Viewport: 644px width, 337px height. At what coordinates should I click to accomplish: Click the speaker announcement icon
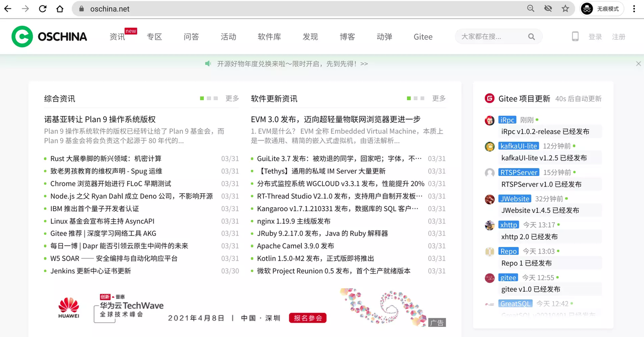(208, 64)
